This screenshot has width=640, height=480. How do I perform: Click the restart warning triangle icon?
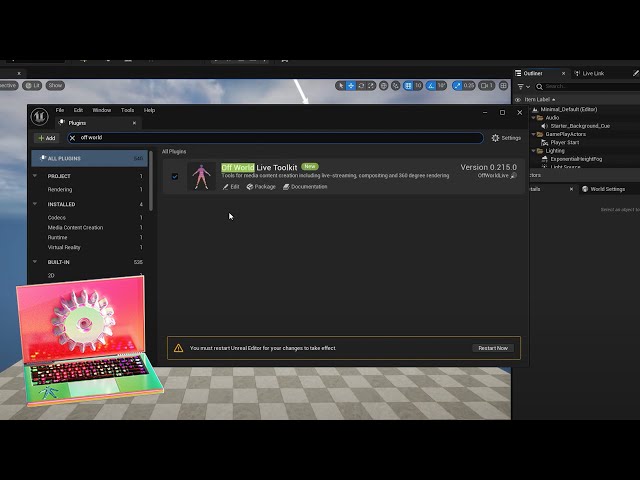point(178,348)
